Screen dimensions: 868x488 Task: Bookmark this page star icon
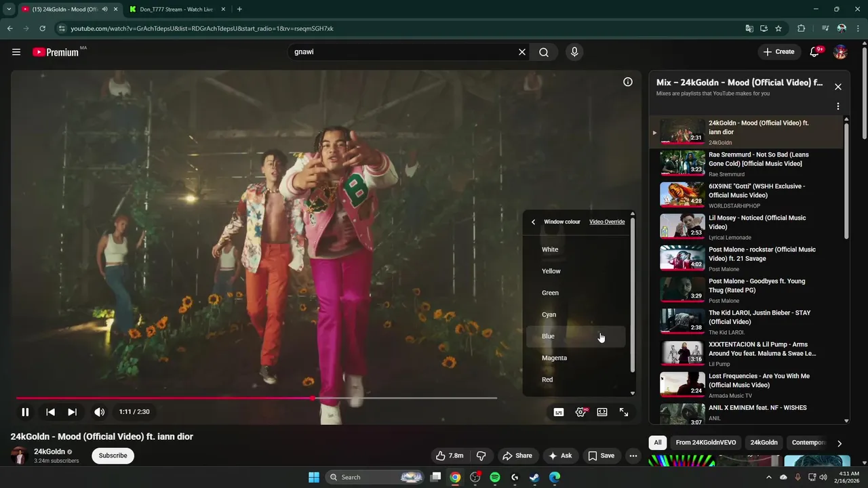coord(778,28)
